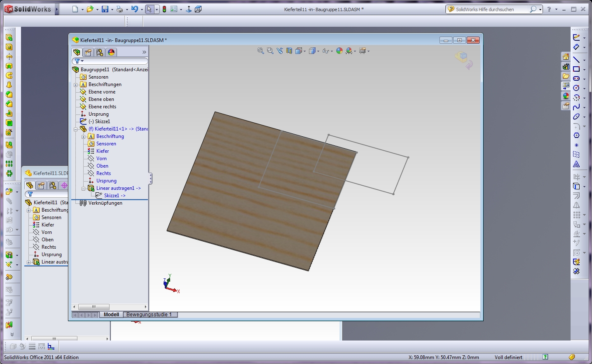Toggle the filter icon in the feature tree

point(77,61)
